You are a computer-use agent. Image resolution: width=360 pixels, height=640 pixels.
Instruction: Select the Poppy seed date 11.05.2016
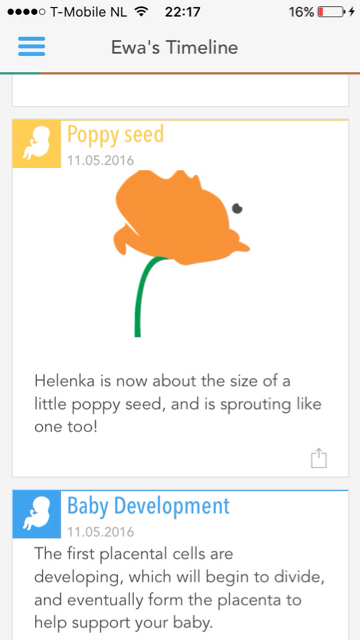pyautogui.click(x=100, y=160)
